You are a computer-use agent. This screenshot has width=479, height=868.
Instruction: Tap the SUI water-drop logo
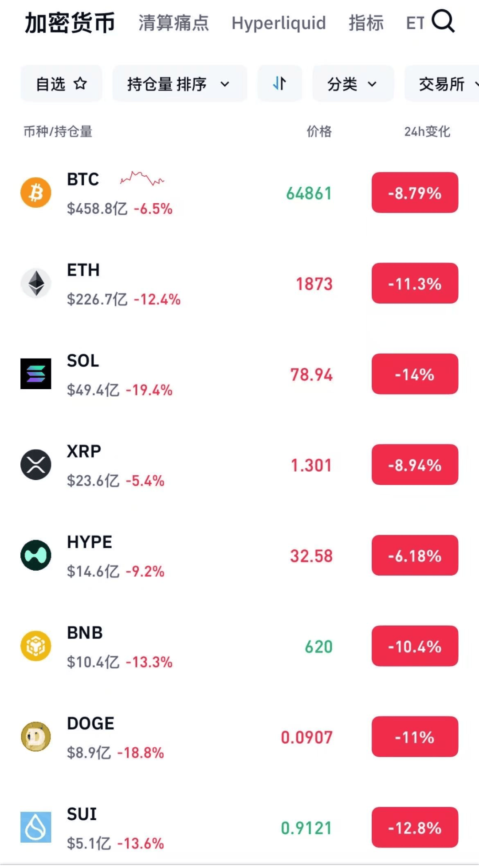36,827
